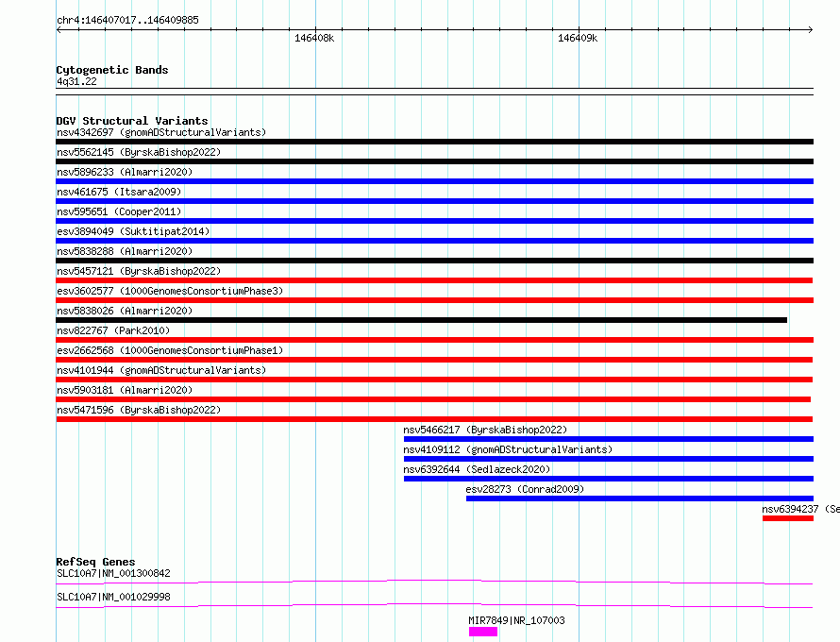Select RefSeq Genes track title

(96, 562)
